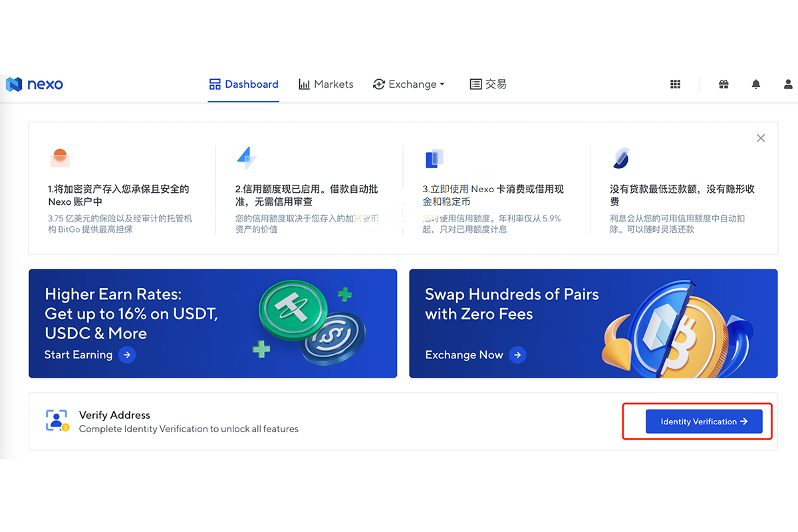
Task: Click the Start Earning arrow button
Action: 127,354
